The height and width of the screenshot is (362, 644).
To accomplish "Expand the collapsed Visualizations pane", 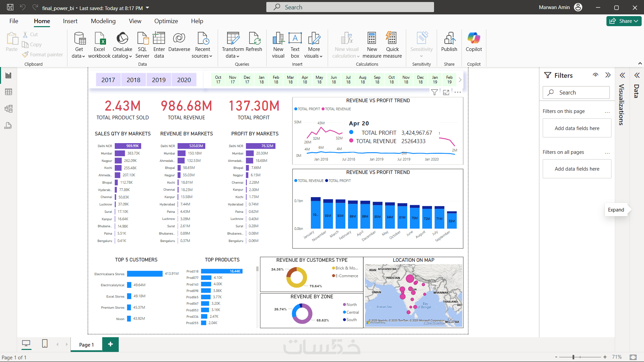I will [x=623, y=75].
